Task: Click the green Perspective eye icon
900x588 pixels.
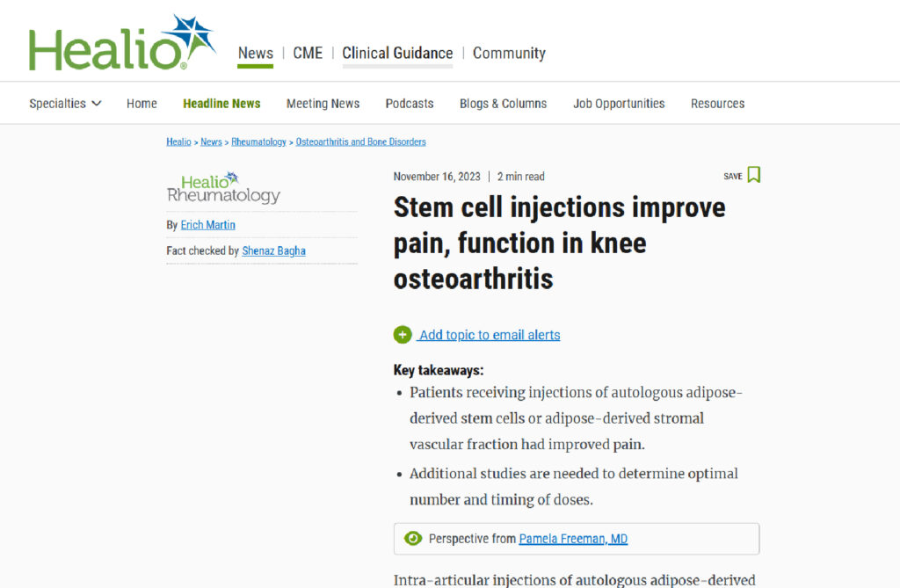Action: pyautogui.click(x=412, y=539)
